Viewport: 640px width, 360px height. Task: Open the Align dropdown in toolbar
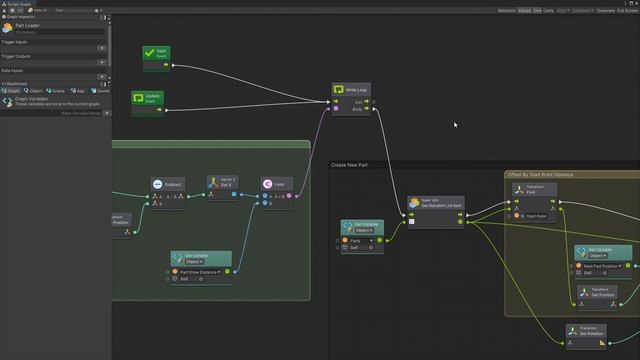coord(562,11)
